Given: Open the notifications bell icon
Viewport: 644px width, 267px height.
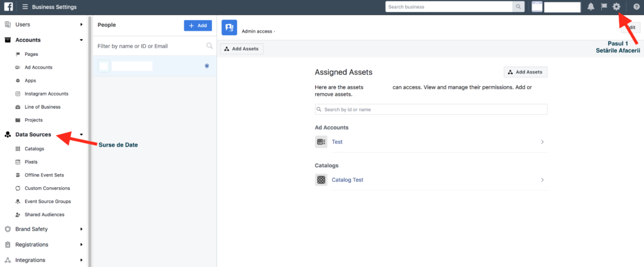Looking at the screenshot, I should [591, 7].
